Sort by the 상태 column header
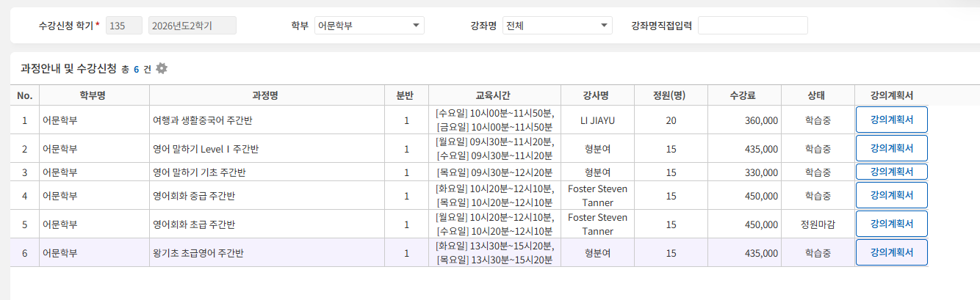 [818, 95]
